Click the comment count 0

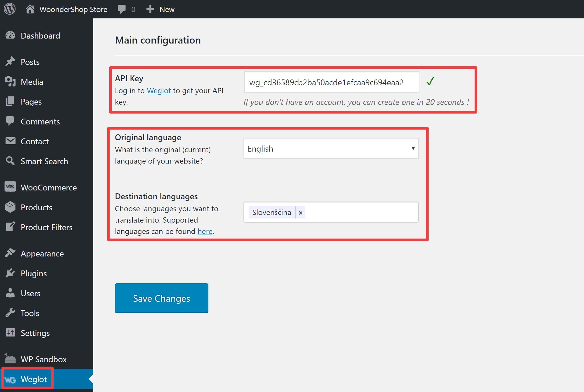[133, 9]
